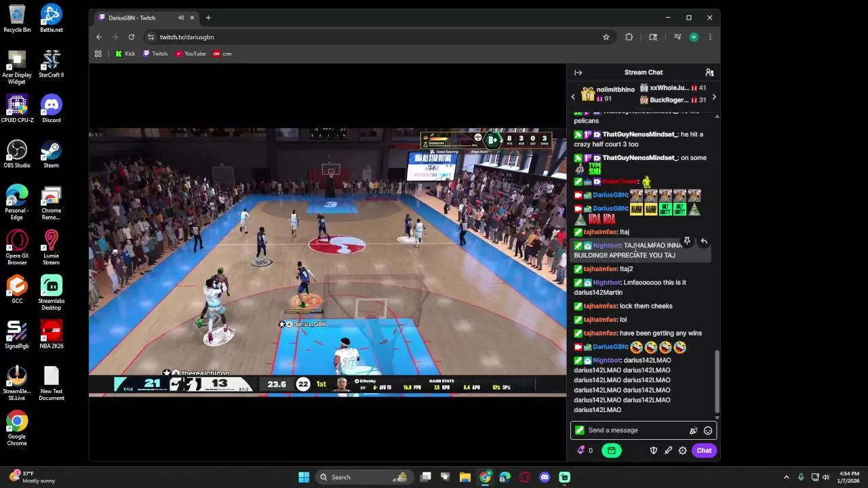Image resolution: width=868 pixels, height=488 pixels.
Task: Select the Streamlabs Desktop icon
Action: pyautogui.click(x=52, y=292)
